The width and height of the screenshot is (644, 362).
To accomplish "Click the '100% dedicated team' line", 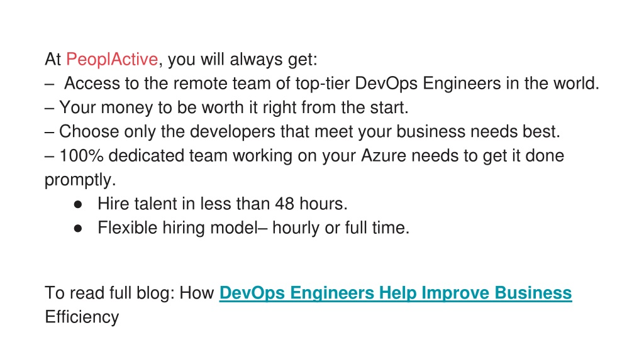I will (x=304, y=156).
